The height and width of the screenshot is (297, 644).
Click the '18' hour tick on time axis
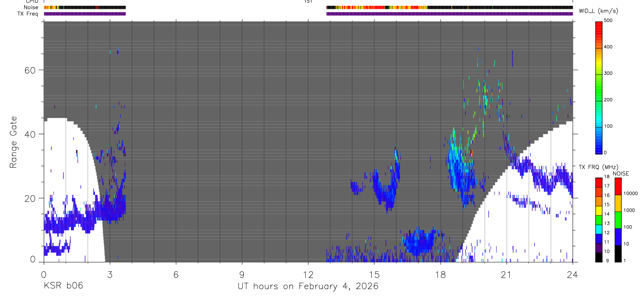click(440, 274)
